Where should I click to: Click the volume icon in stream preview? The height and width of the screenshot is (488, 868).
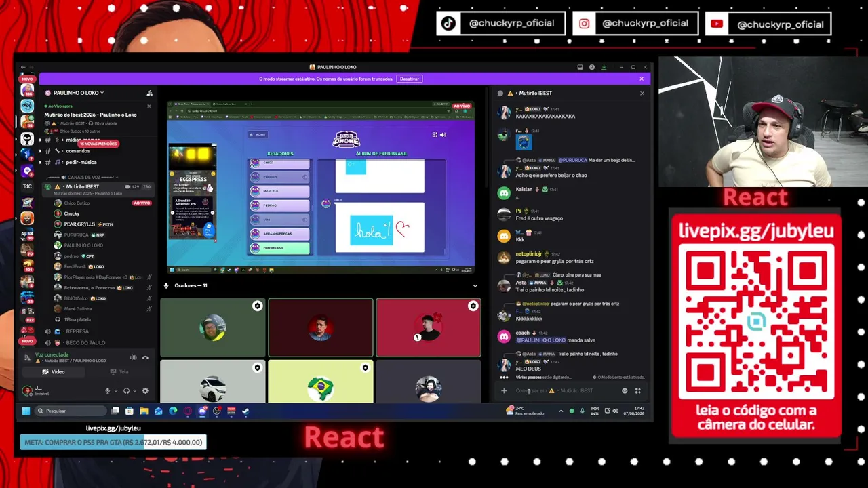click(x=443, y=135)
